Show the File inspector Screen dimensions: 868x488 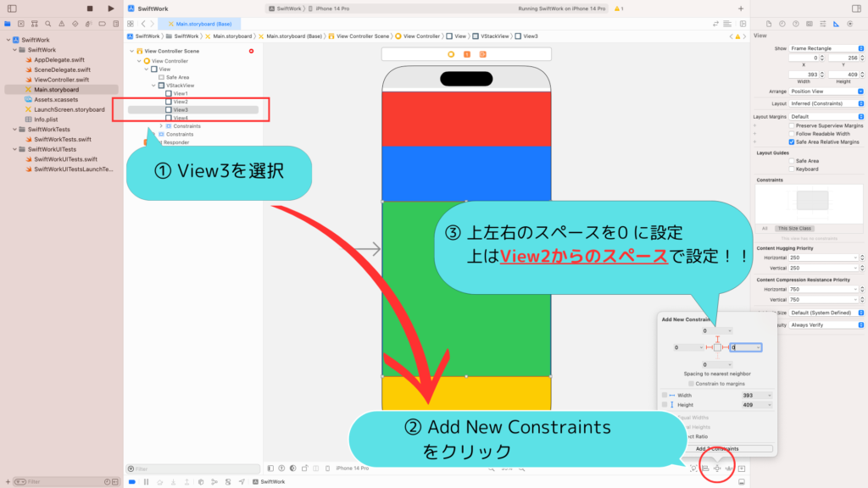(x=769, y=24)
